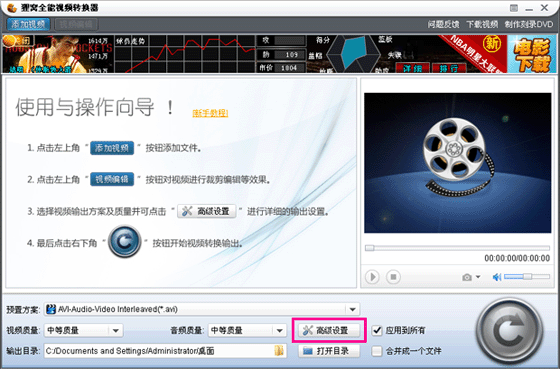Start conversion with the big round button

tap(509, 332)
